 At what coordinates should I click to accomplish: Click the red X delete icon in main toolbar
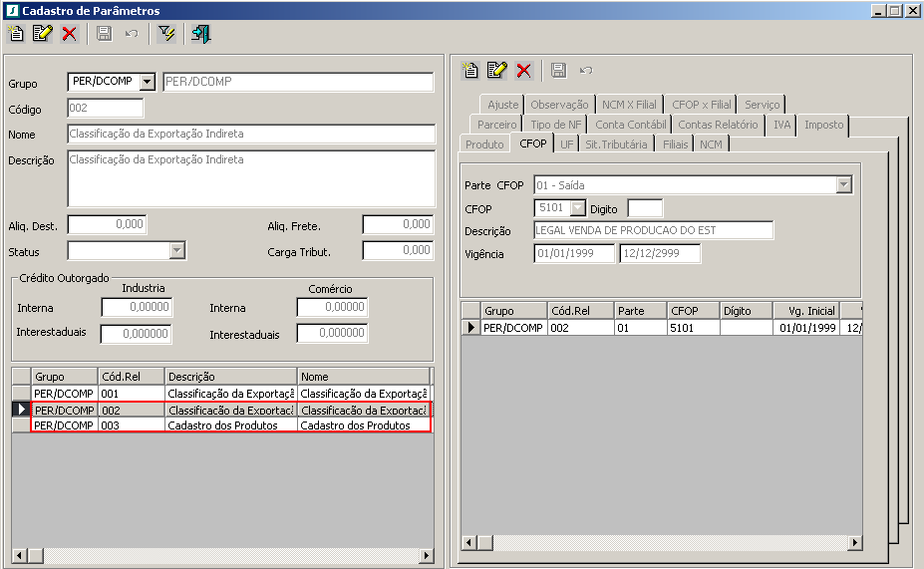(x=70, y=34)
